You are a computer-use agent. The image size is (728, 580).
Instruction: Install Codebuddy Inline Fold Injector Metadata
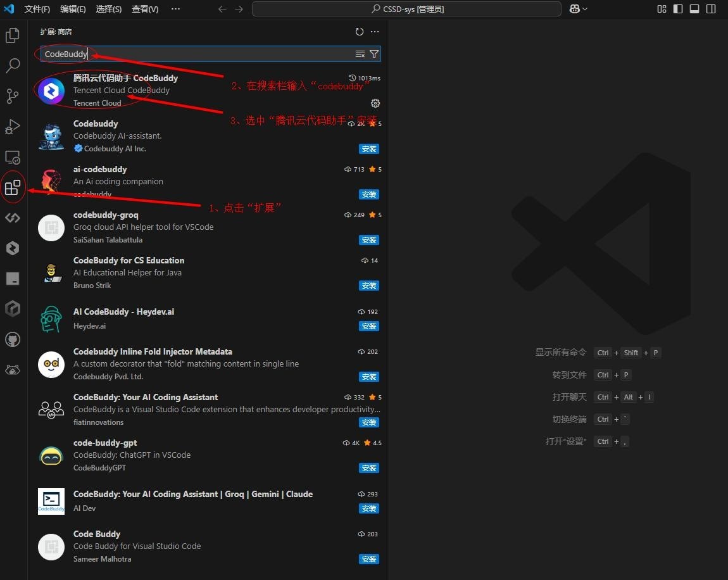(x=369, y=377)
